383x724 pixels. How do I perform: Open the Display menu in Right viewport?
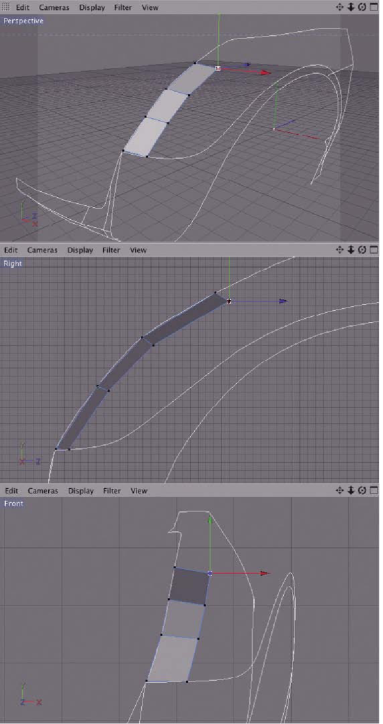click(x=80, y=250)
